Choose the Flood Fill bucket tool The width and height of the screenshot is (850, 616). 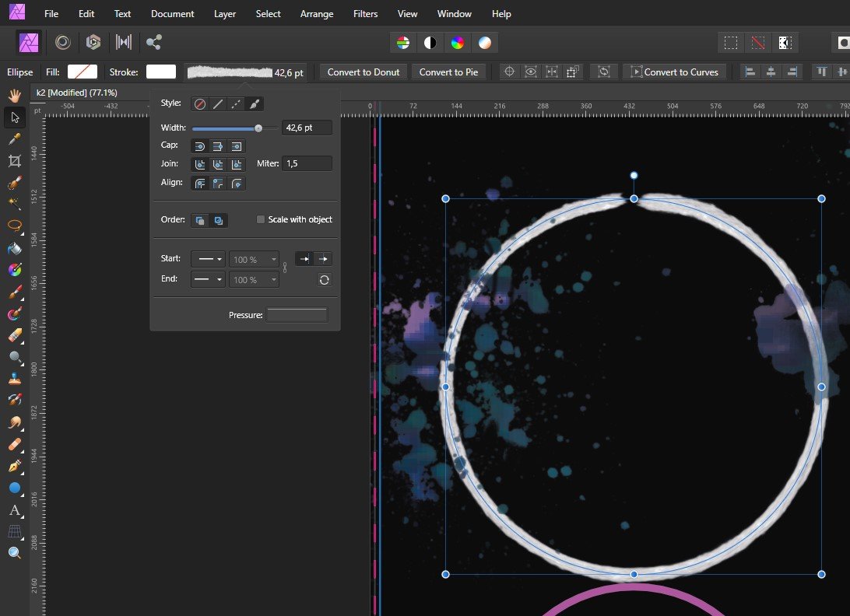point(15,247)
